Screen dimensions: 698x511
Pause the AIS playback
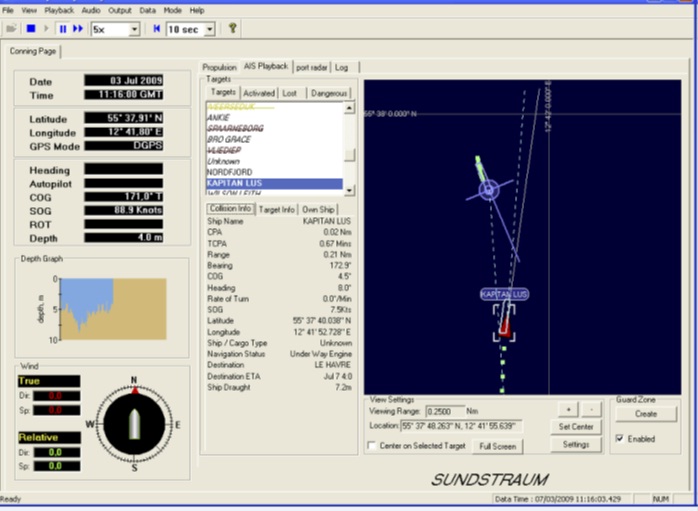(63, 29)
